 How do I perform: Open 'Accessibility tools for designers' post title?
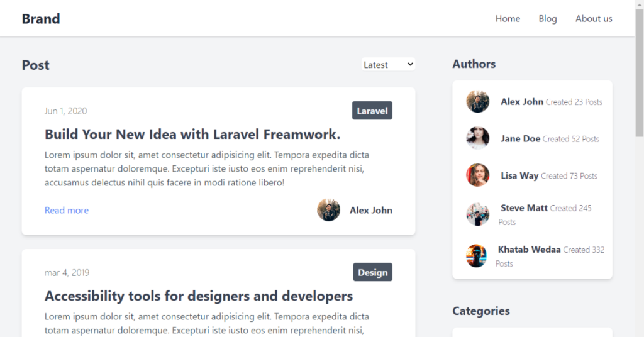pos(199,296)
